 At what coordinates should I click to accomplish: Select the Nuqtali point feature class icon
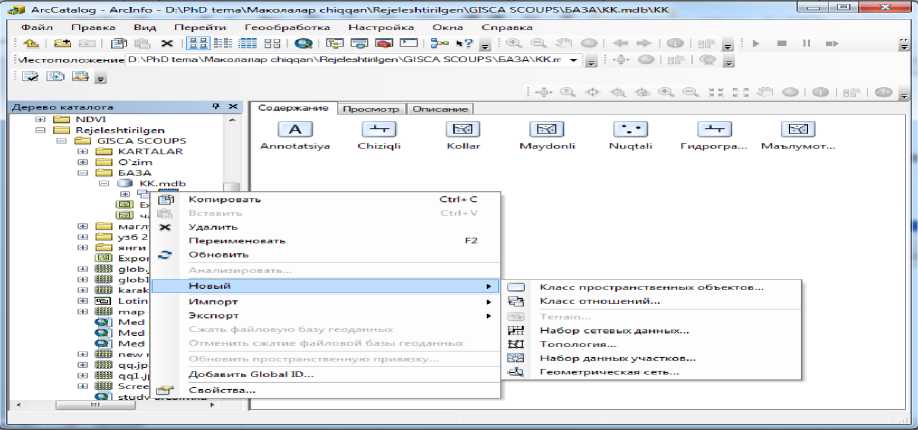[x=629, y=130]
